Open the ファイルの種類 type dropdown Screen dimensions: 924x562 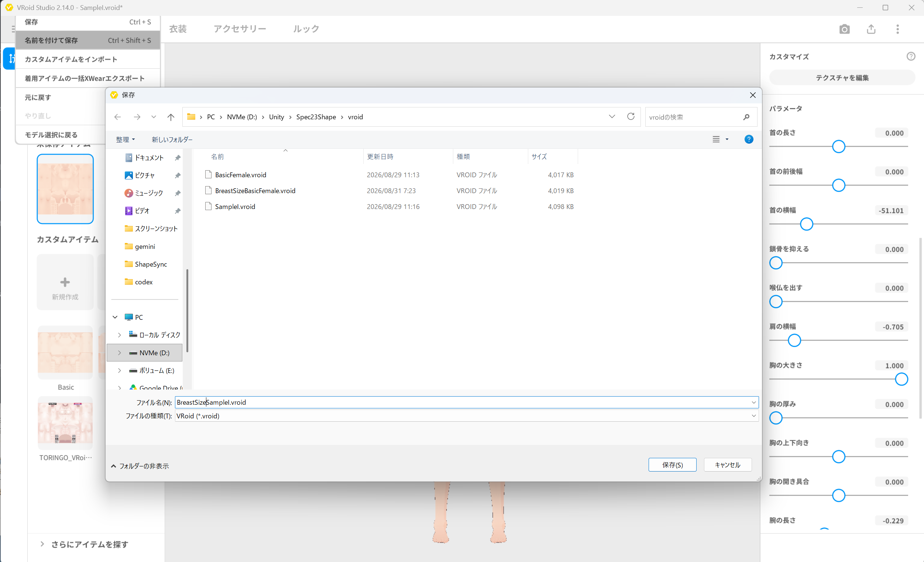point(753,416)
